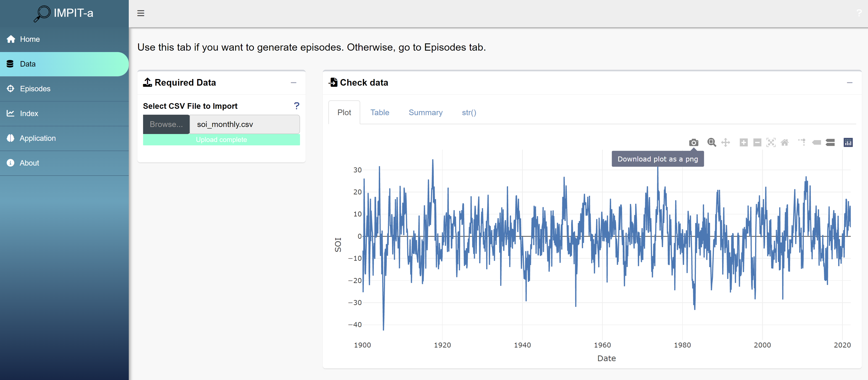Reset plot axes with home icon

pos(785,143)
